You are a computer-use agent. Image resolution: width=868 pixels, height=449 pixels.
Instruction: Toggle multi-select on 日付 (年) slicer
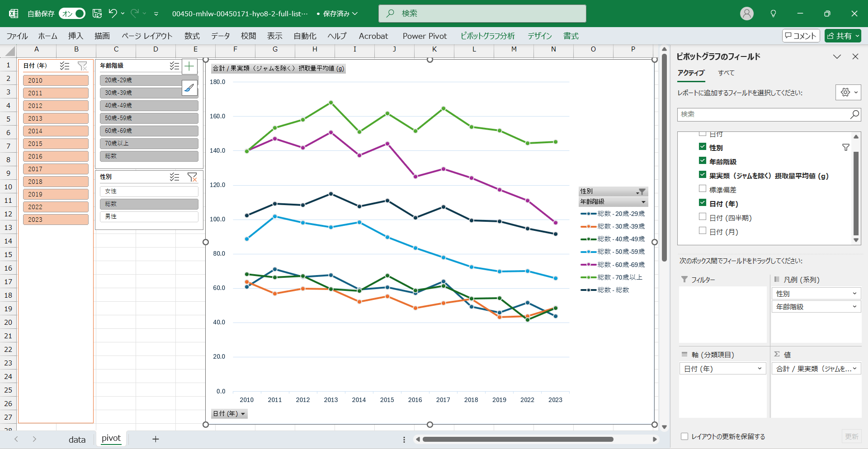65,66
